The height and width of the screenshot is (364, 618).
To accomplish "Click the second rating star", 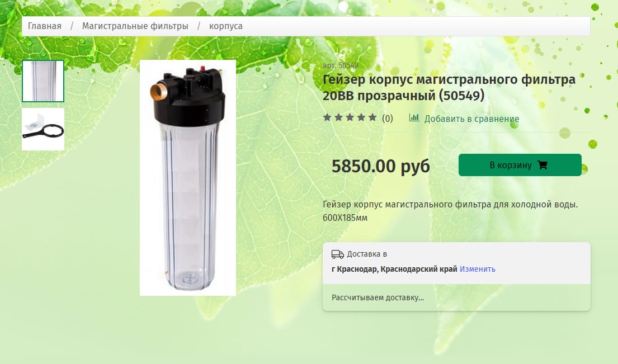I will [338, 117].
